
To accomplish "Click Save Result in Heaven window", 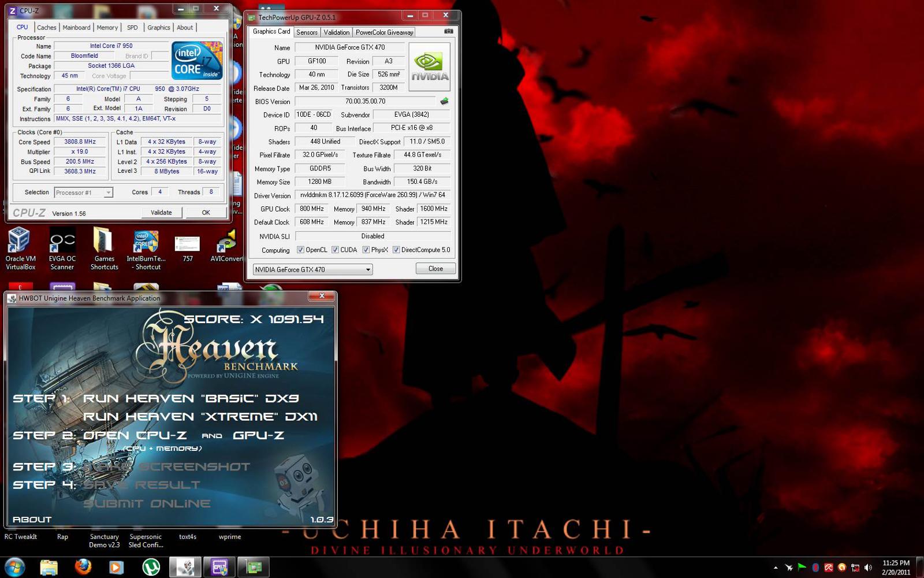I will pyautogui.click(x=141, y=485).
